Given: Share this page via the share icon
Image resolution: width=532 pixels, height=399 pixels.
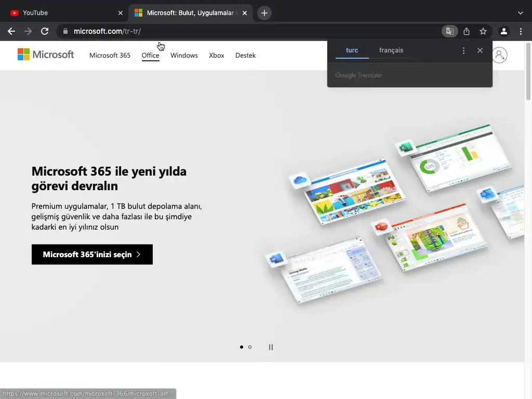Looking at the screenshot, I should 467,31.
